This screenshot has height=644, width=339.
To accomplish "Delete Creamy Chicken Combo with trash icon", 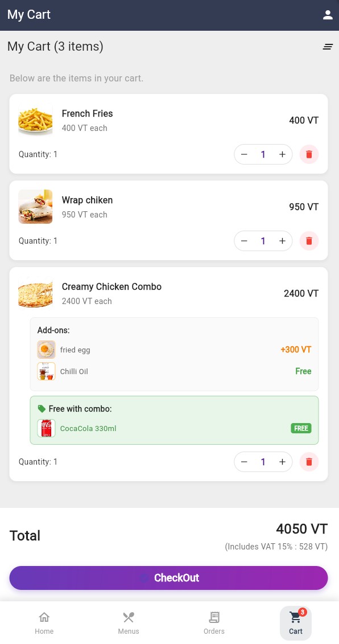I will pyautogui.click(x=309, y=462).
